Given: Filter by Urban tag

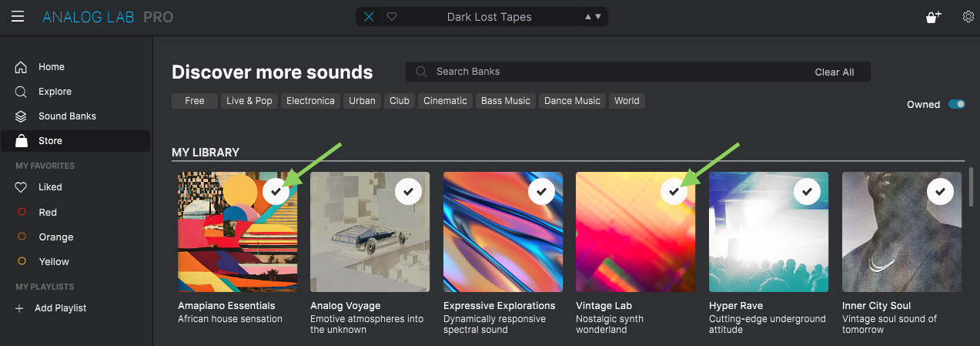Looking at the screenshot, I should (x=362, y=101).
